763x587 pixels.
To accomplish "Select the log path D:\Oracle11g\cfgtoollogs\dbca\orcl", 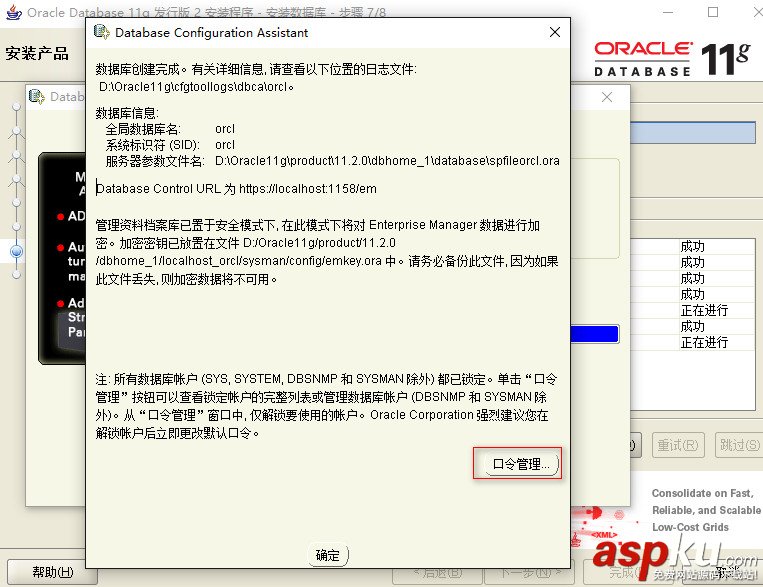I will point(196,87).
